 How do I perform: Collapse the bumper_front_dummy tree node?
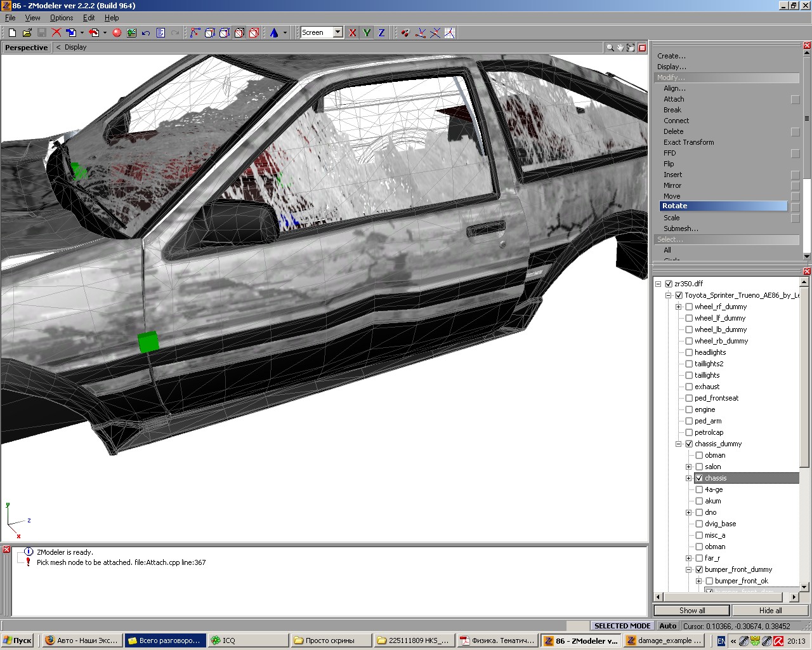(x=689, y=569)
